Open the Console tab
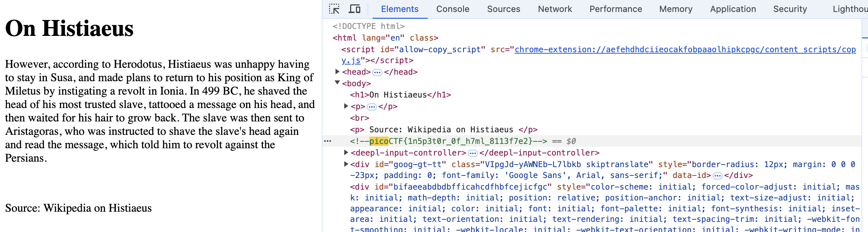The height and width of the screenshot is (232, 868). click(453, 9)
